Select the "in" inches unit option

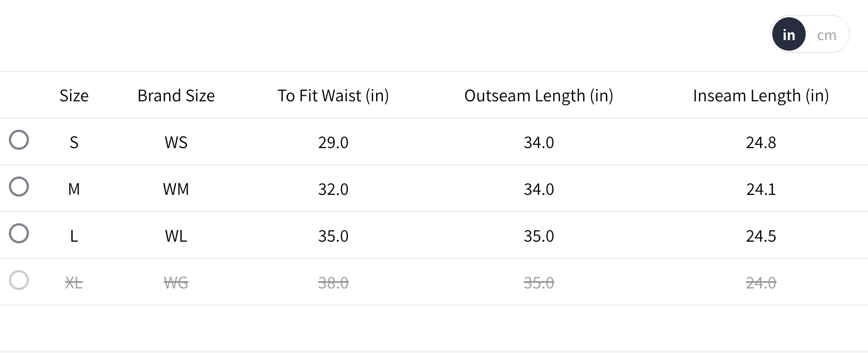pos(788,35)
